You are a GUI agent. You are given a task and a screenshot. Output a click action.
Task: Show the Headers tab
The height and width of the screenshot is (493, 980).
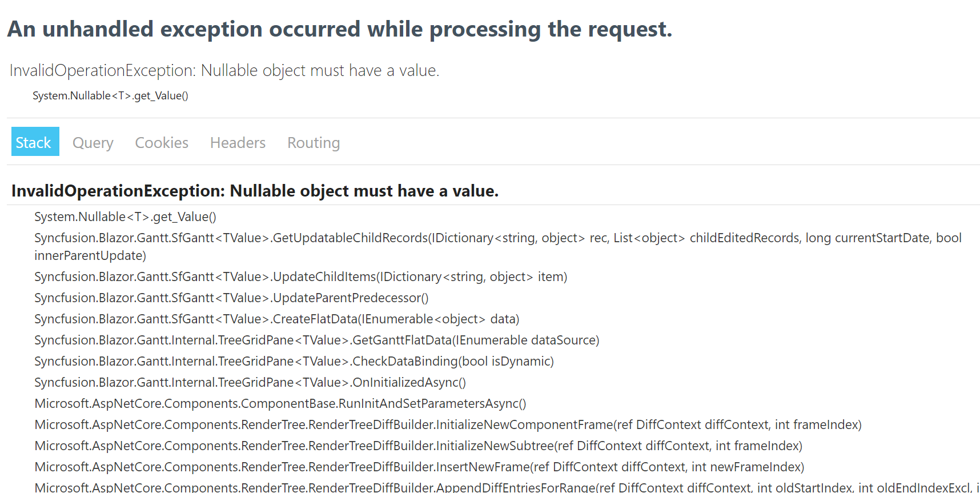pyautogui.click(x=238, y=142)
